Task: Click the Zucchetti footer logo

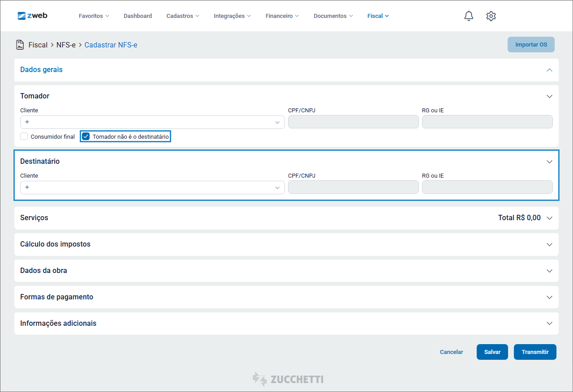Action: [288, 379]
